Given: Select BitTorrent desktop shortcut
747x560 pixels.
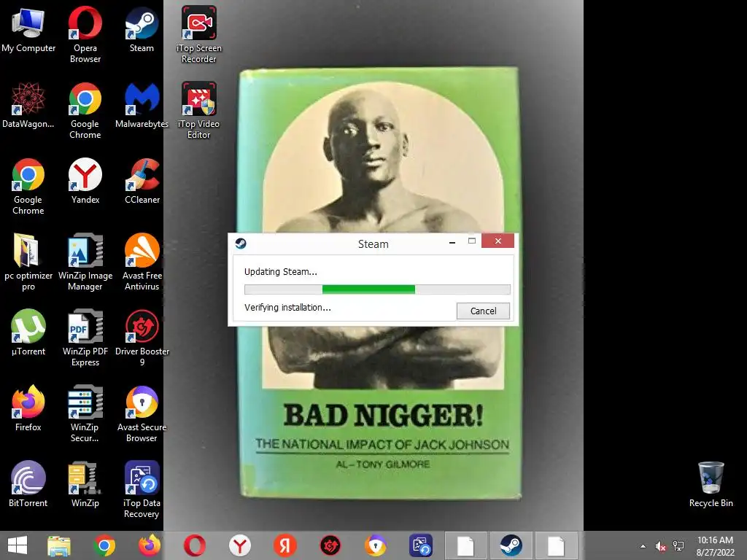Looking at the screenshot, I should (x=28, y=484).
